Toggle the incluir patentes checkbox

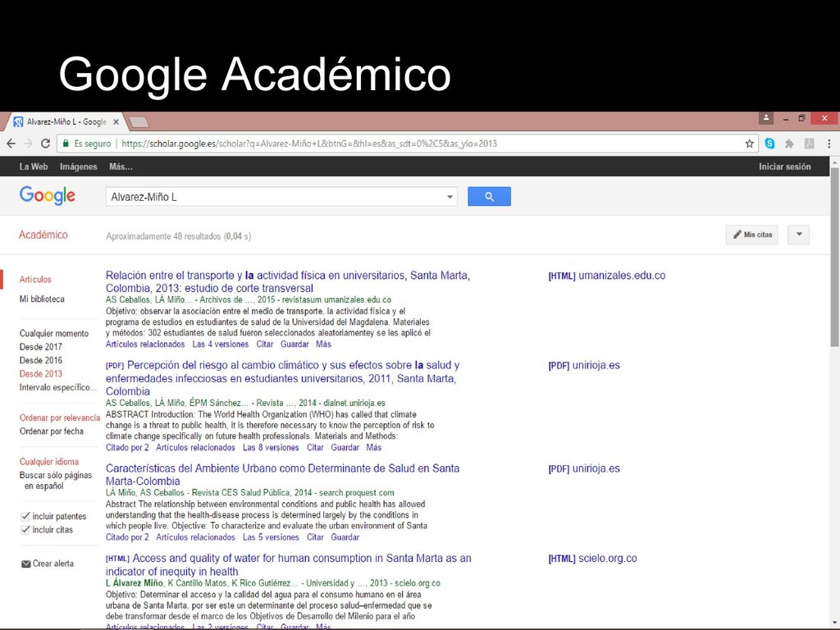(x=25, y=517)
